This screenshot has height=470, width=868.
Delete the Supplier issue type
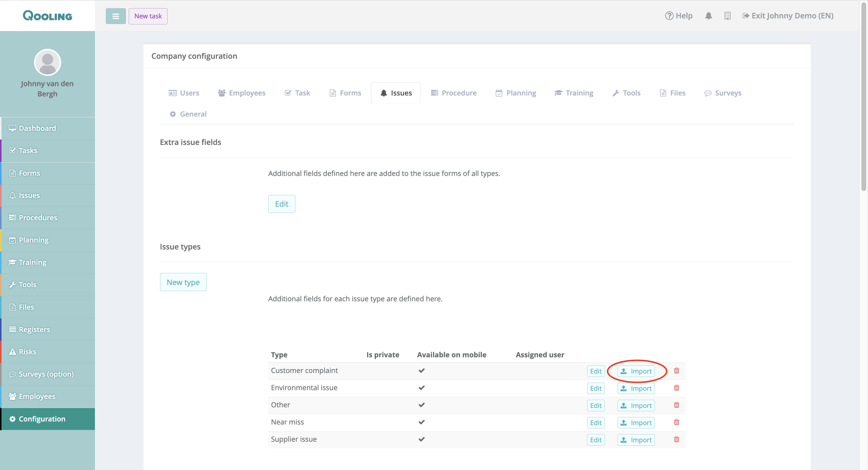(676, 439)
